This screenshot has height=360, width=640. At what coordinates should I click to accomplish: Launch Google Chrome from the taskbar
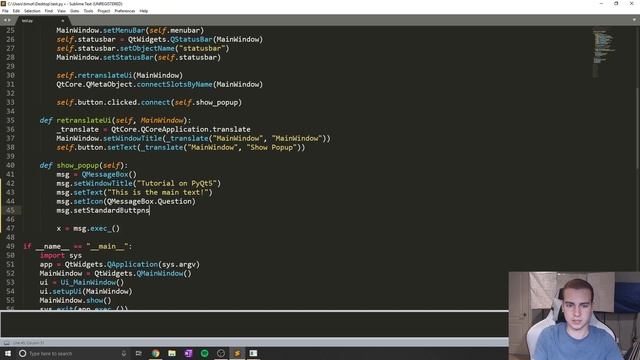click(x=156, y=353)
